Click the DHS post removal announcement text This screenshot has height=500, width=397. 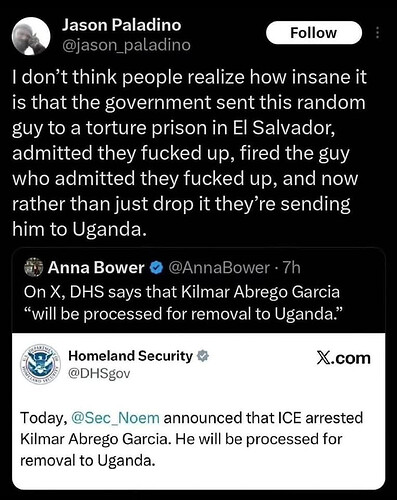click(191, 439)
